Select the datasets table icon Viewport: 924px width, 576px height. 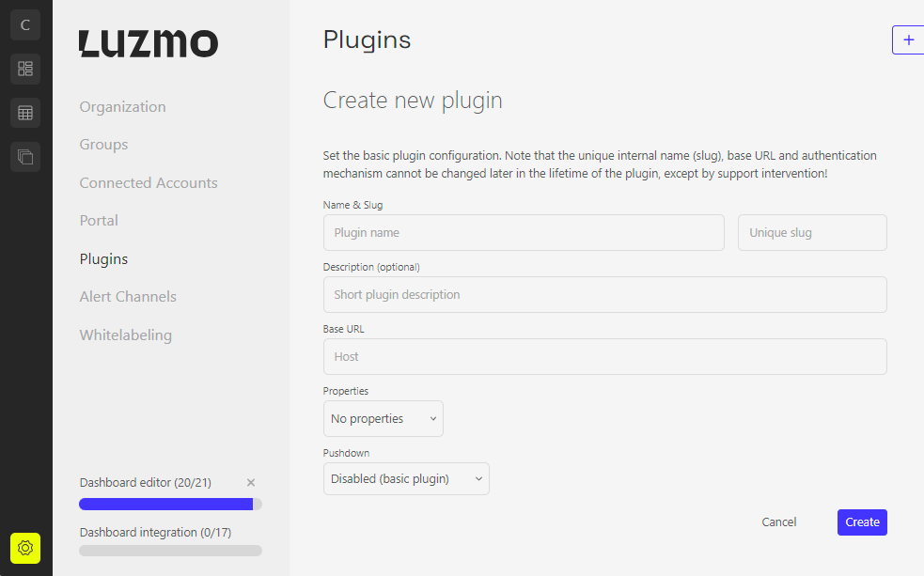coord(23,112)
